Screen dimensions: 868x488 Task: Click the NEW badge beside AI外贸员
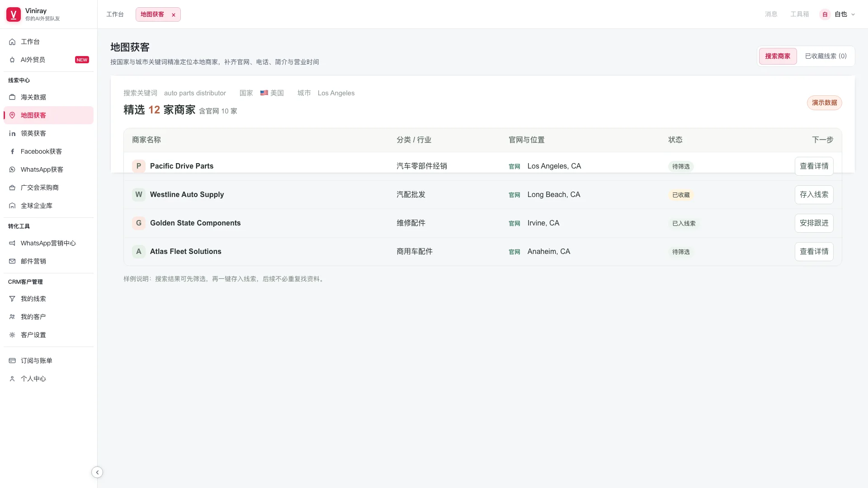coord(82,60)
